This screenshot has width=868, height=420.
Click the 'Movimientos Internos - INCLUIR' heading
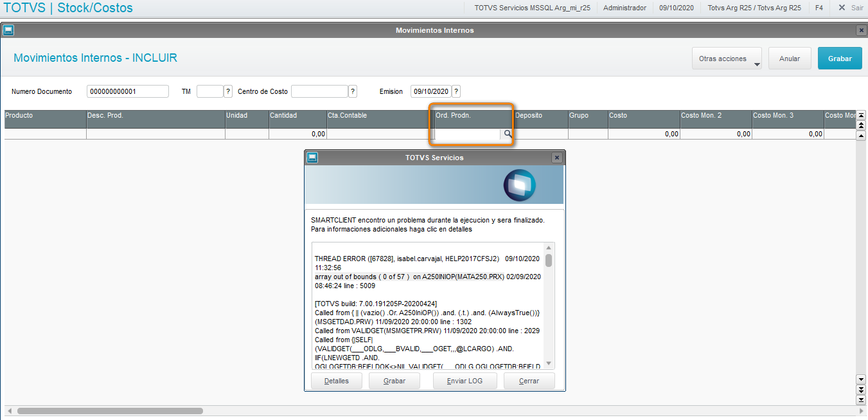point(95,58)
